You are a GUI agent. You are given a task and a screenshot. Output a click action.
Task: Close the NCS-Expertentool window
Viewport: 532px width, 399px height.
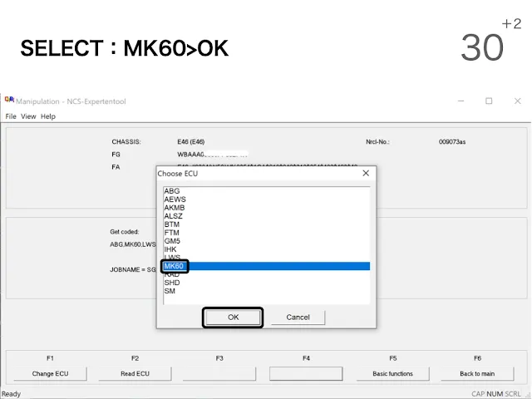point(517,101)
